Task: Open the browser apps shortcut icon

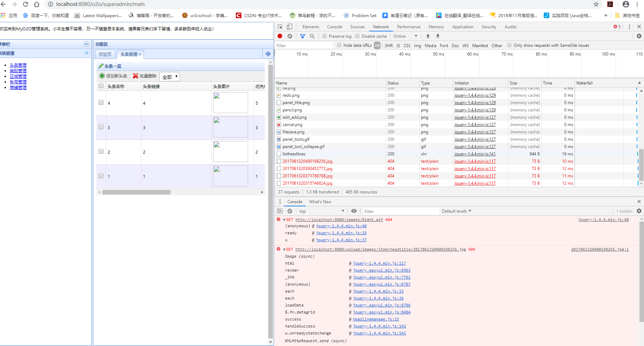Action: pyautogui.click(x=3, y=15)
